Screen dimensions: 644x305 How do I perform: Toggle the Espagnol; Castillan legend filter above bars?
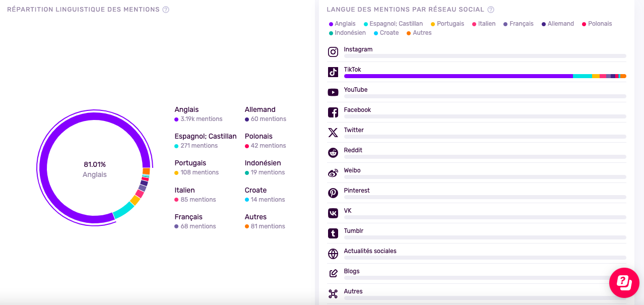point(393,24)
